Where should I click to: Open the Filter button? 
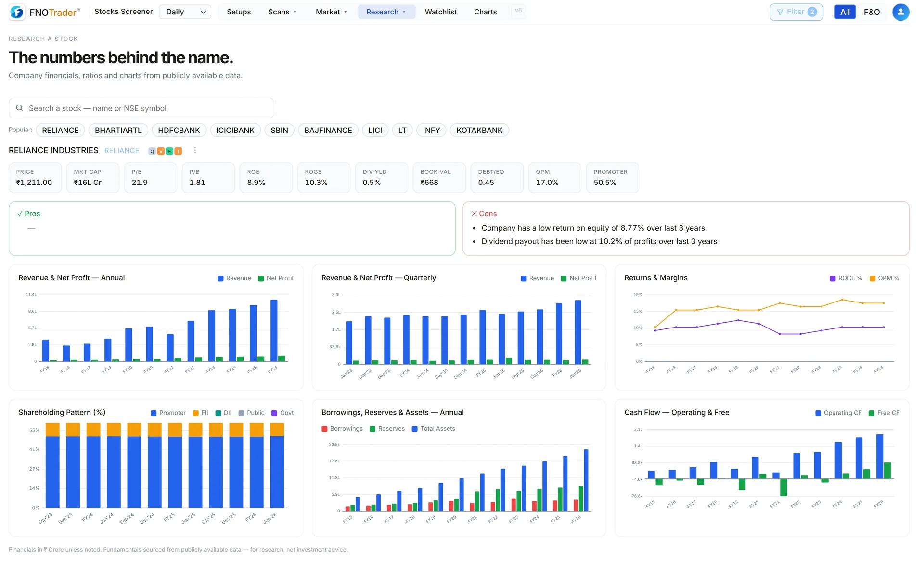pyautogui.click(x=796, y=12)
